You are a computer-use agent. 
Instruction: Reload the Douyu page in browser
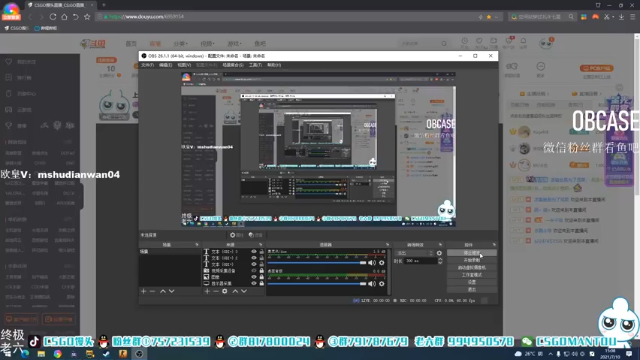click(53, 17)
